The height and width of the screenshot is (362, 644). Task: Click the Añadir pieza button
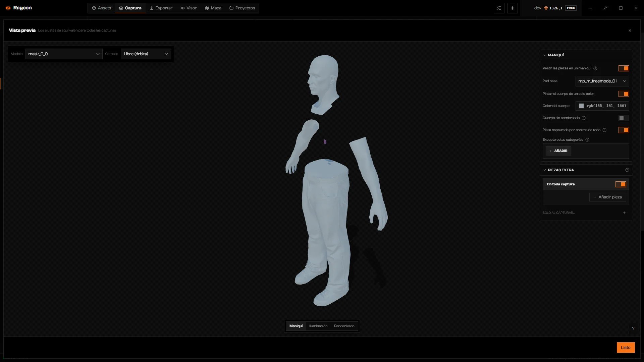click(x=607, y=197)
